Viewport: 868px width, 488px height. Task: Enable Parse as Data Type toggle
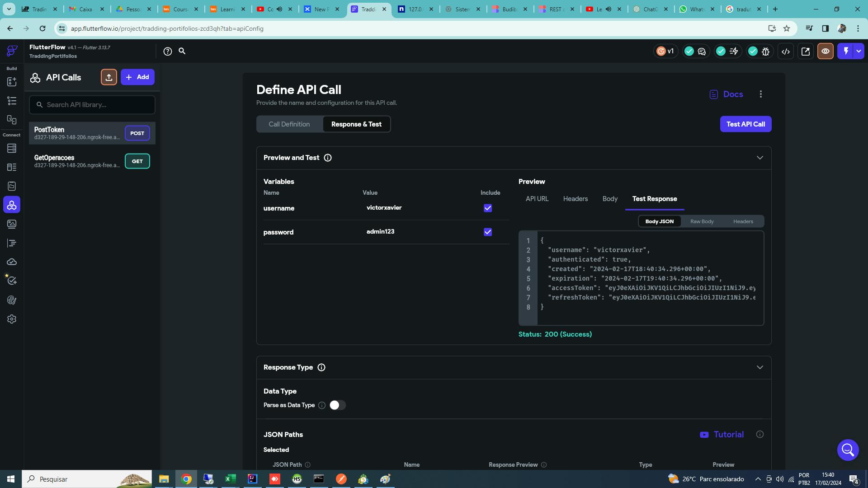(x=337, y=405)
